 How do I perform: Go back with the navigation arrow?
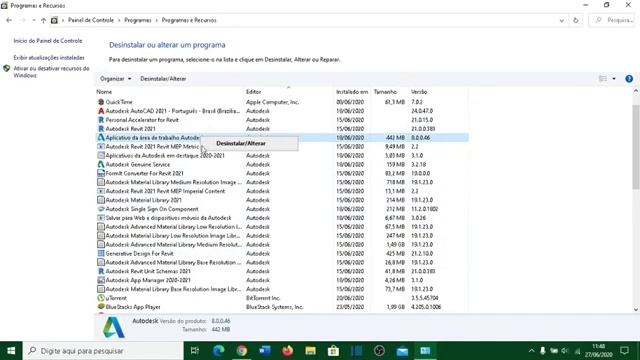9,20
